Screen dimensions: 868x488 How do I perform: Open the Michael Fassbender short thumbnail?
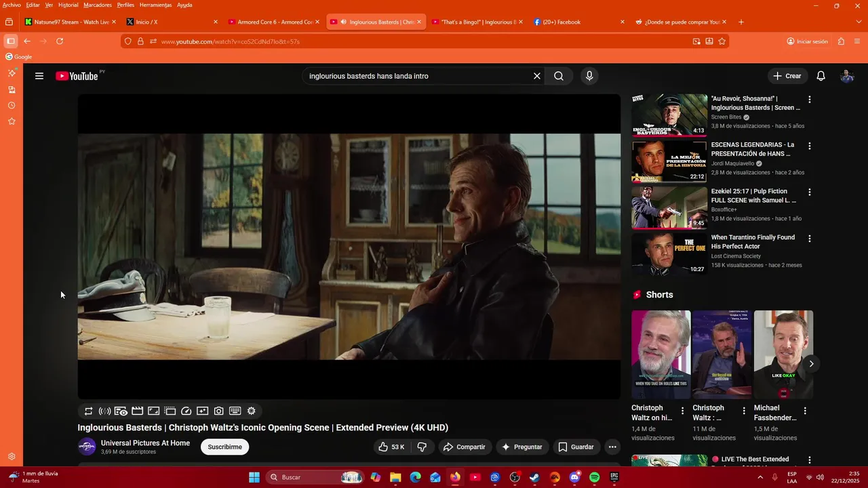tap(783, 354)
